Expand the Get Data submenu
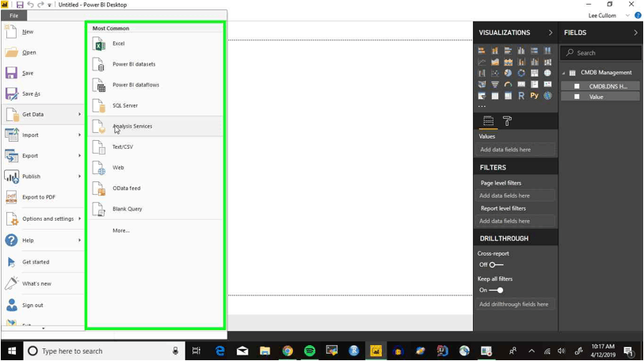The width and height of the screenshot is (644, 361). click(43, 115)
